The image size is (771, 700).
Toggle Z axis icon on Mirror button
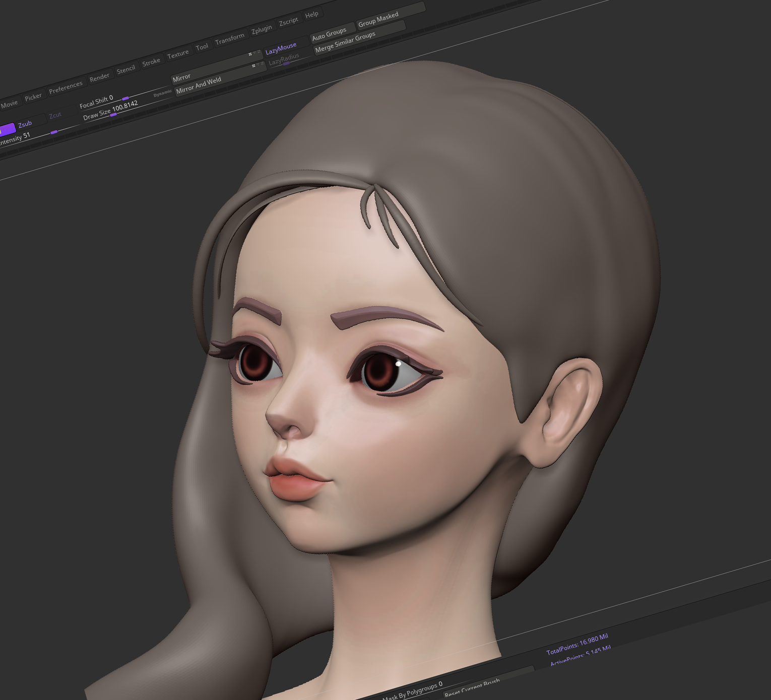click(x=259, y=51)
